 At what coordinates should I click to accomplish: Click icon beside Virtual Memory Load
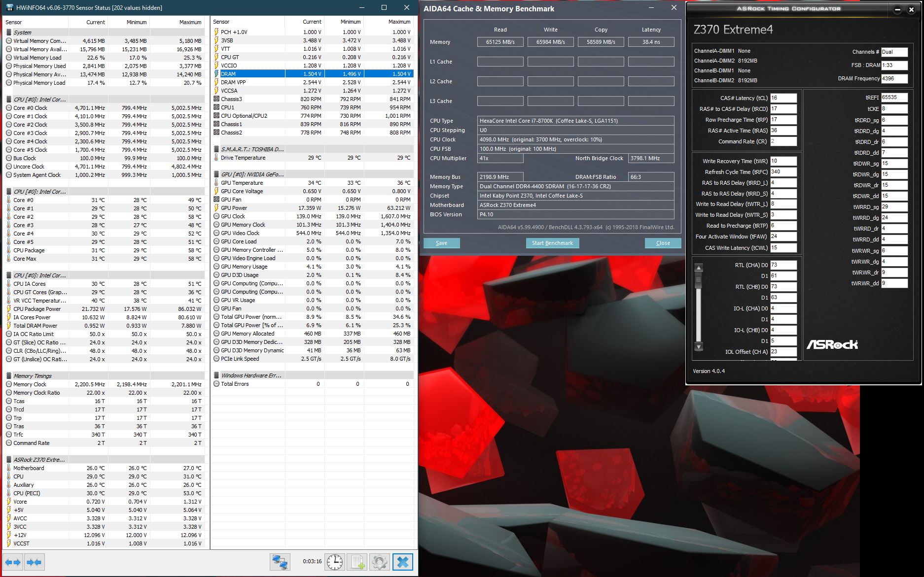point(9,58)
